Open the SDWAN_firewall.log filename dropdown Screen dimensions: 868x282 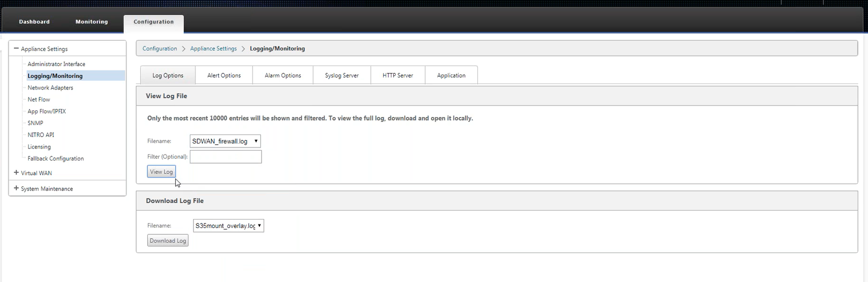[225, 141]
